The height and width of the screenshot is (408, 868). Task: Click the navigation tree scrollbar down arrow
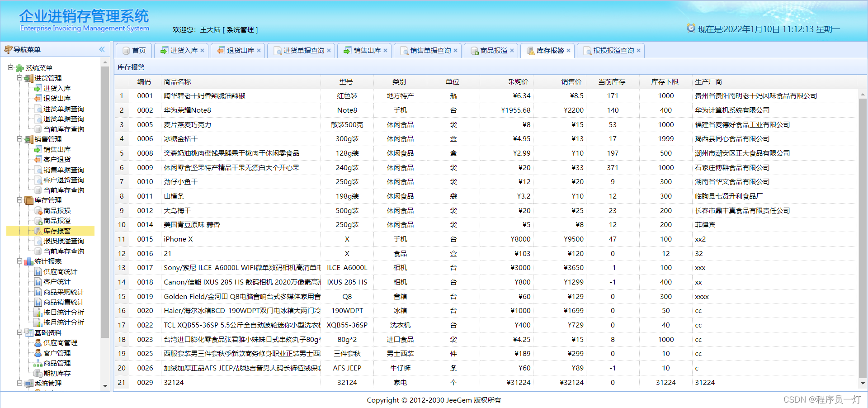[x=105, y=386]
